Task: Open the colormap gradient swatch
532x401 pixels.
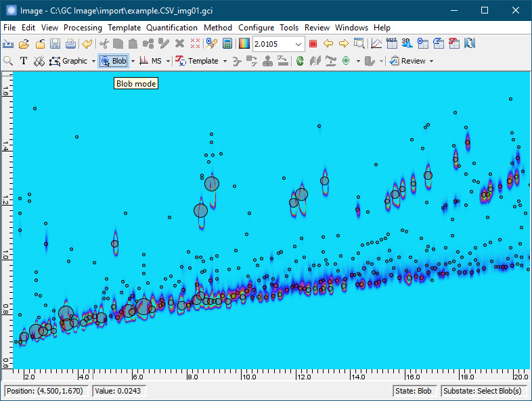Action: [x=244, y=44]
